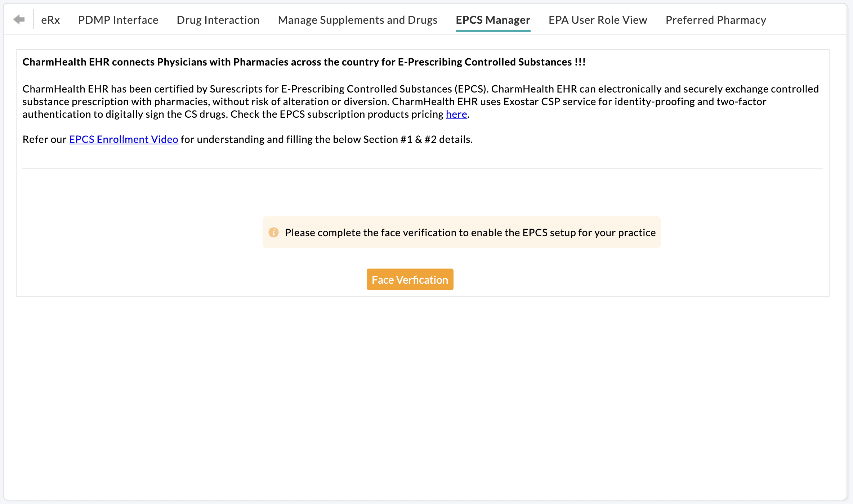Open Manage Supplements and Drugs tab

click(357, 20)
